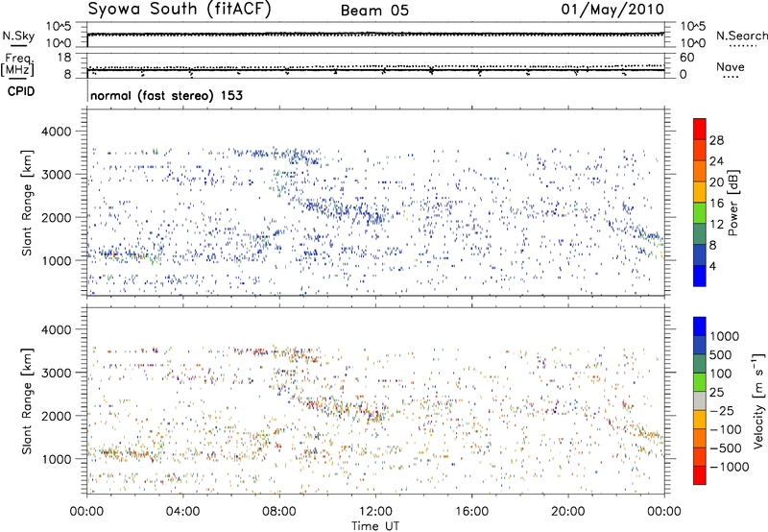Click the power colorbar tick '28'
The image size is (768, 532).
pyautogui.click(x=716, y=140)
